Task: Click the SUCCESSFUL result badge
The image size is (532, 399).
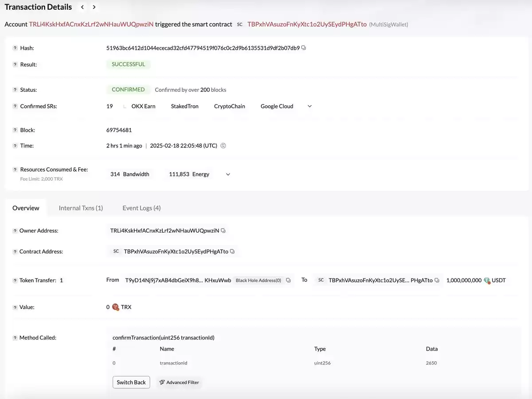Action: [x=128, y=64]
